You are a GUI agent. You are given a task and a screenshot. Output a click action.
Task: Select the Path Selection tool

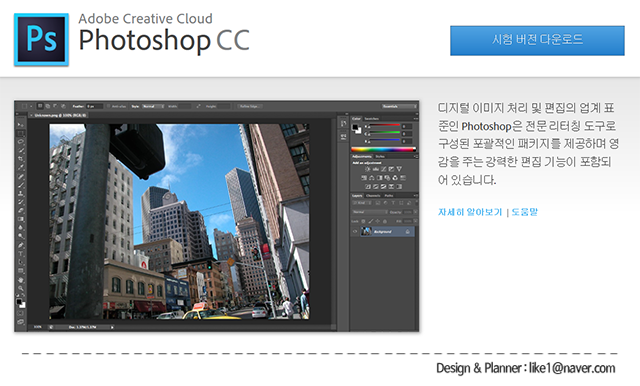pyautogui.click(x=20, y=262)
